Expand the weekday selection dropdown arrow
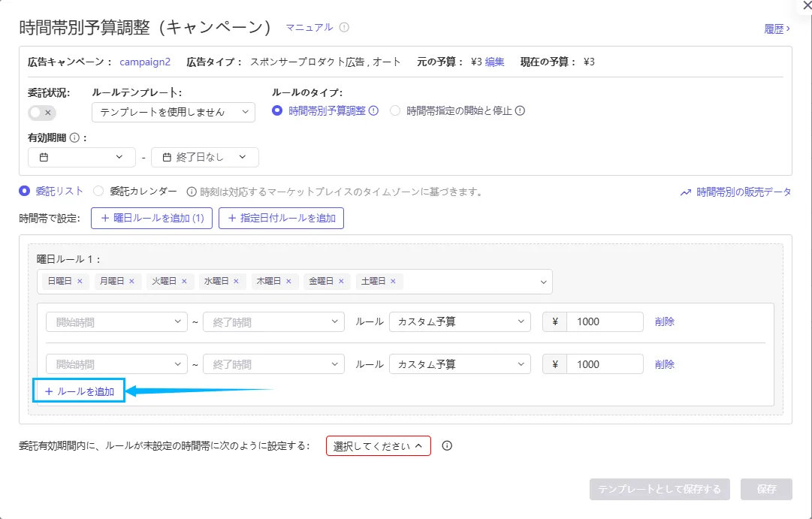 (543, 282)
